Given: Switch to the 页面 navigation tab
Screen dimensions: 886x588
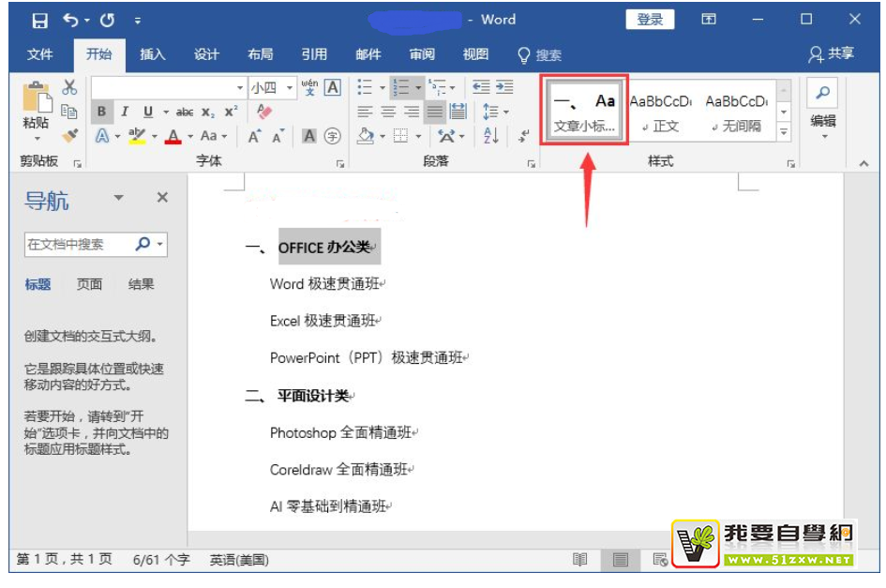Looking at the screenshot, I should point(90,284).
